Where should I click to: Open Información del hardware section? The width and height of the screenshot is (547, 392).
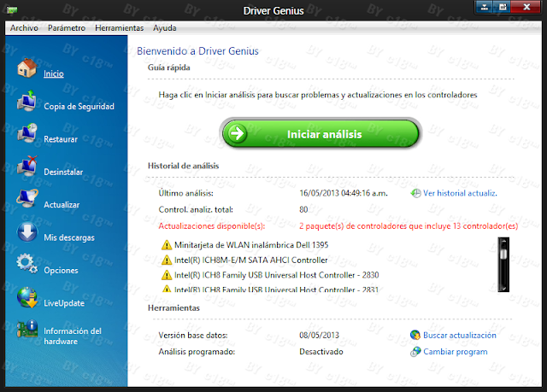(x=73, y=336)
